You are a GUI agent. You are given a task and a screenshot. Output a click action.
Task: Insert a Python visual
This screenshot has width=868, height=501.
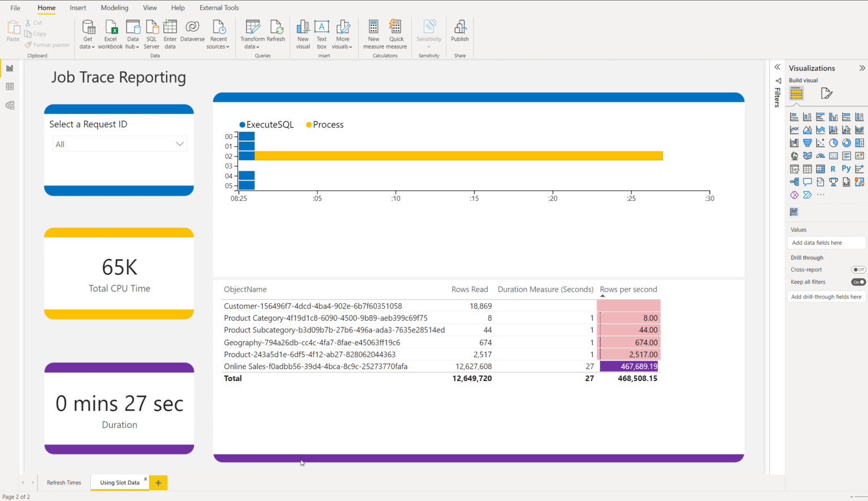pos(846,168)
